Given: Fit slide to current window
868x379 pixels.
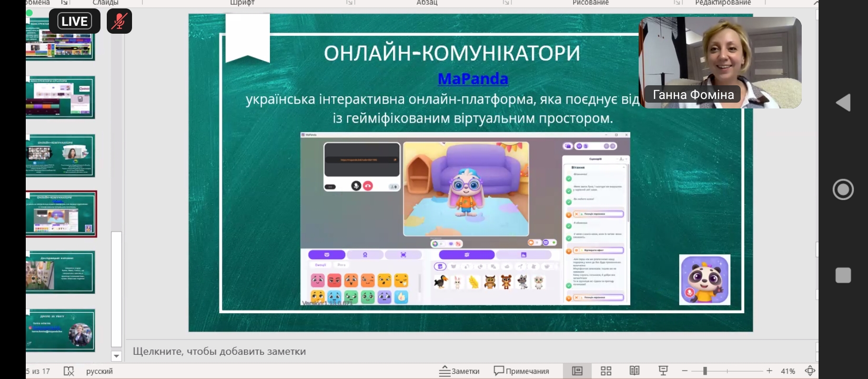Looking at the screenshot, I should point(810,371).
